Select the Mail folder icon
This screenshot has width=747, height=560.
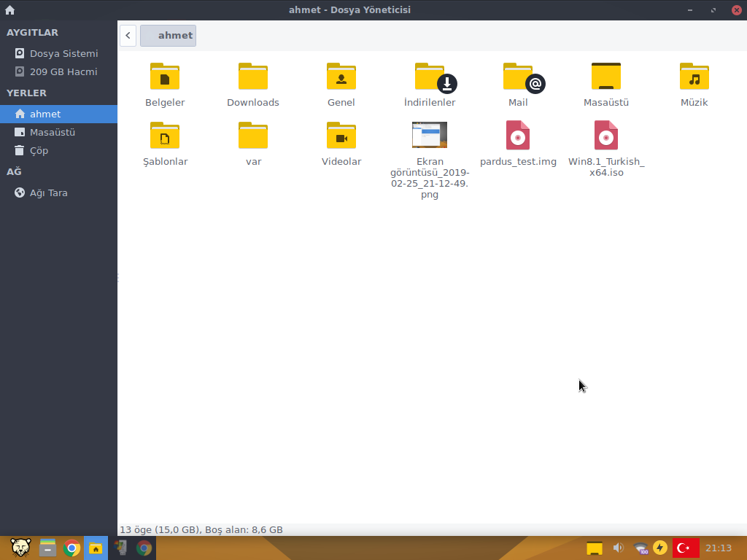coord(518,77)
